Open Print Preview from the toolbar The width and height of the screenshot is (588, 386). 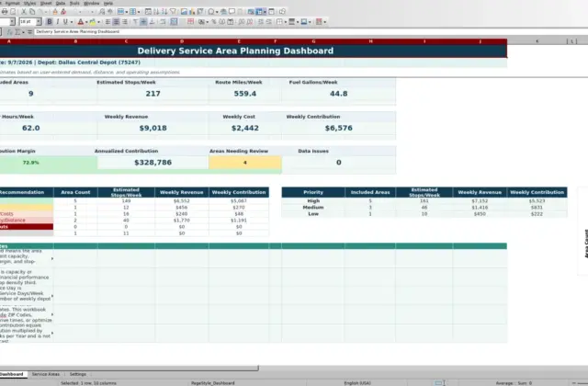[x=13, y=12]
